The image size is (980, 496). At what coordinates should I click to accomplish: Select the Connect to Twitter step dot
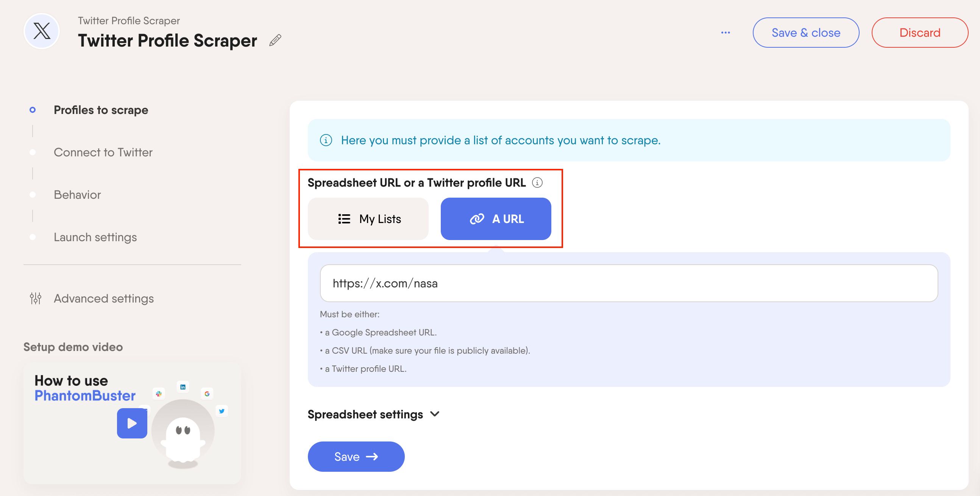click(x=33, y=152)
